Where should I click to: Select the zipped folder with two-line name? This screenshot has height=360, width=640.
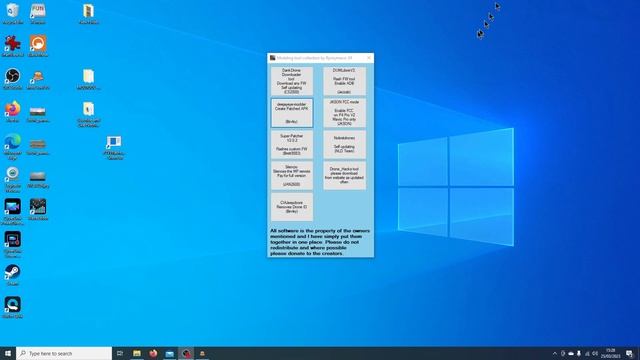89,114
